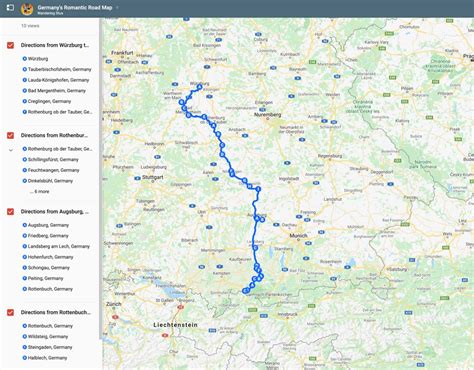Select Rothenburg ob der Tauber in second layer
The width and height of the screenshot is (474, 370).
pyautogui.click(x=60, y=149)
